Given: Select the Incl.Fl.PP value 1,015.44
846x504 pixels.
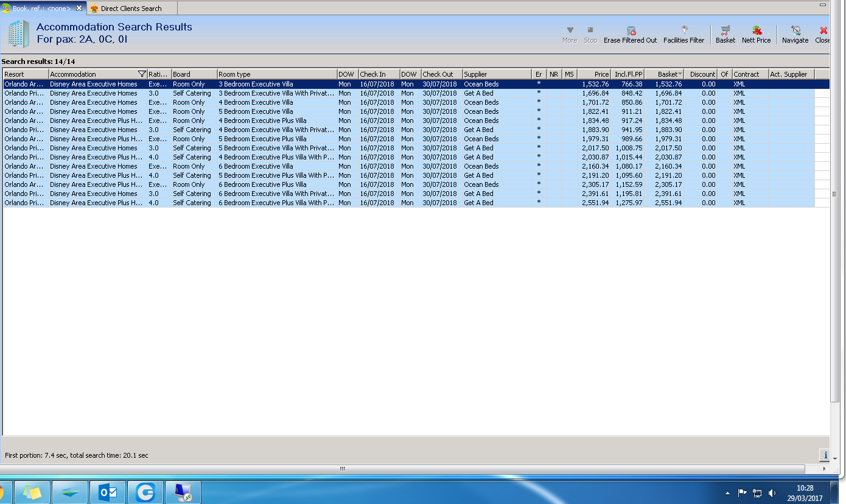Looking at the screenshot, I should click(x=628, y=157).
